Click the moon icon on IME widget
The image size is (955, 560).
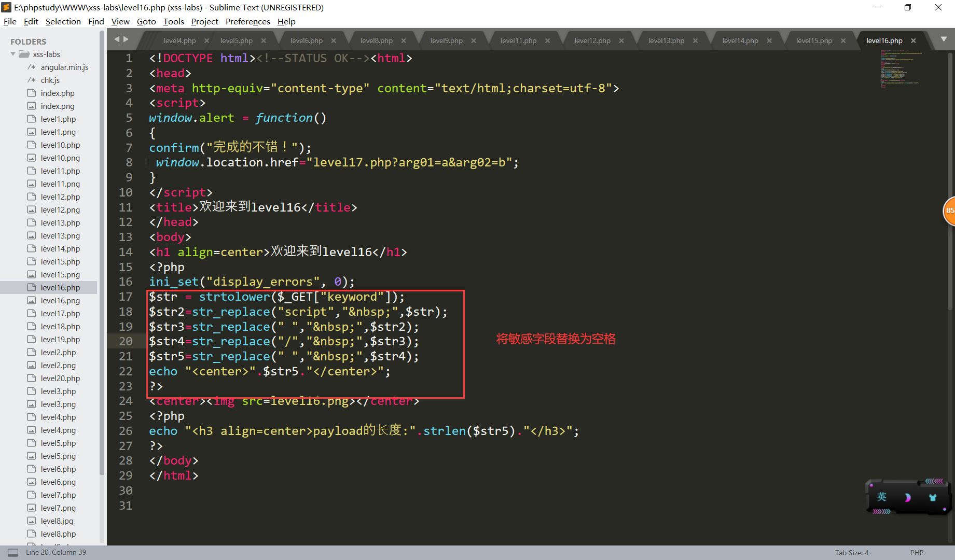click(907, 497)
